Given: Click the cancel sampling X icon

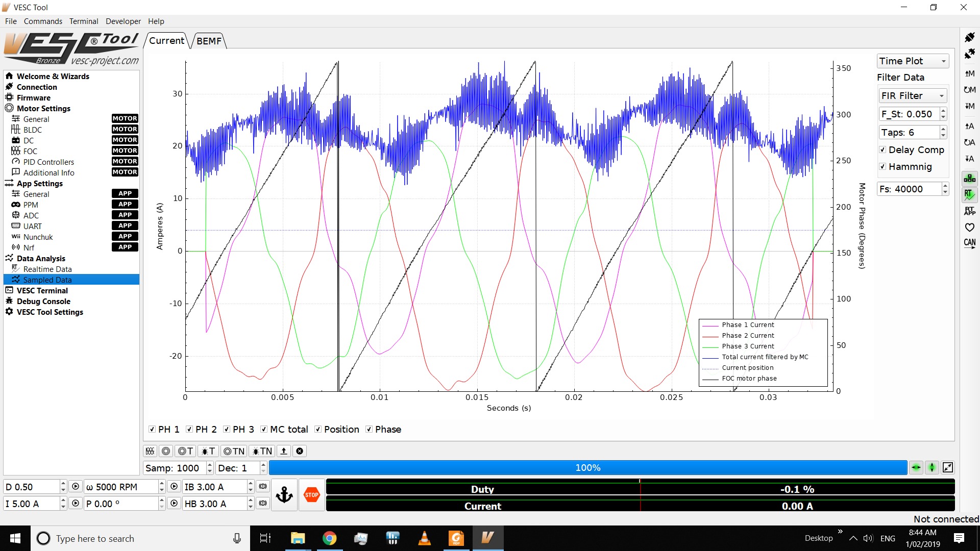Looking at the screenshot, I should [x=300, y=451].
